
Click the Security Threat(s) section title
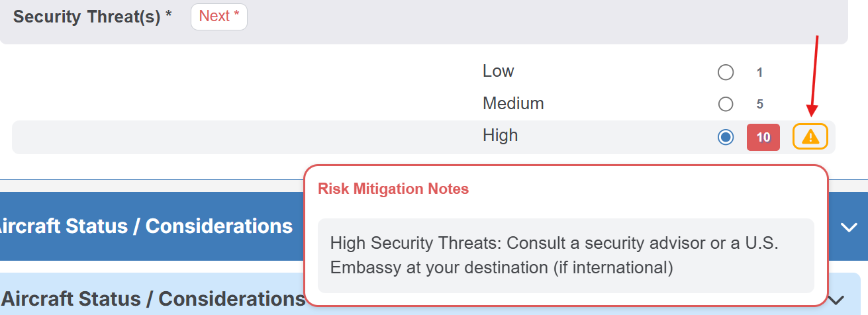tap(92, 17)
